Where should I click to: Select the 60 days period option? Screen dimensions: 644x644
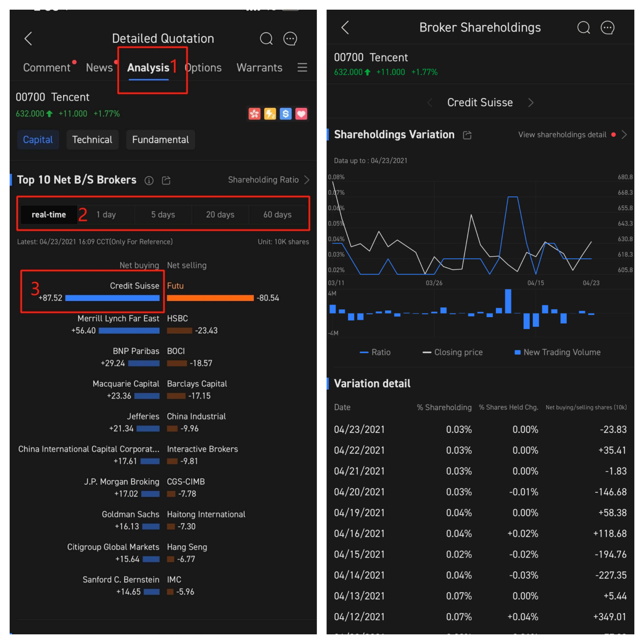(277, 215)
